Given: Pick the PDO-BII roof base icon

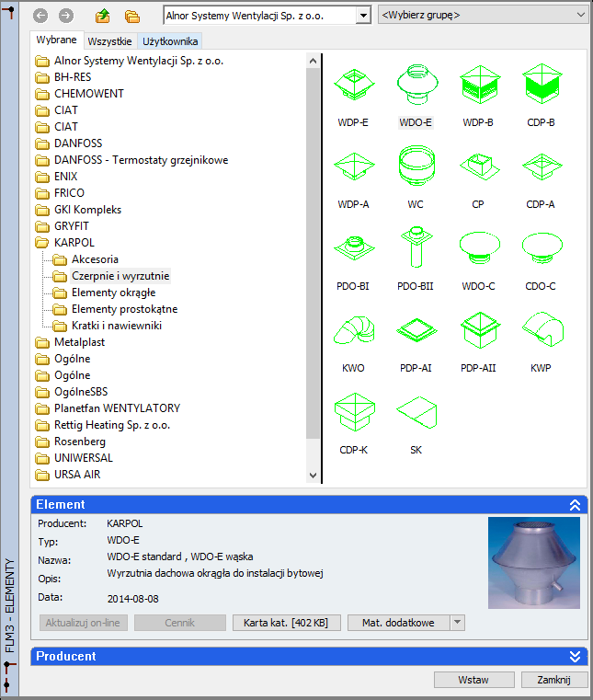Looking at the screenshot, I should pos(416,252).
